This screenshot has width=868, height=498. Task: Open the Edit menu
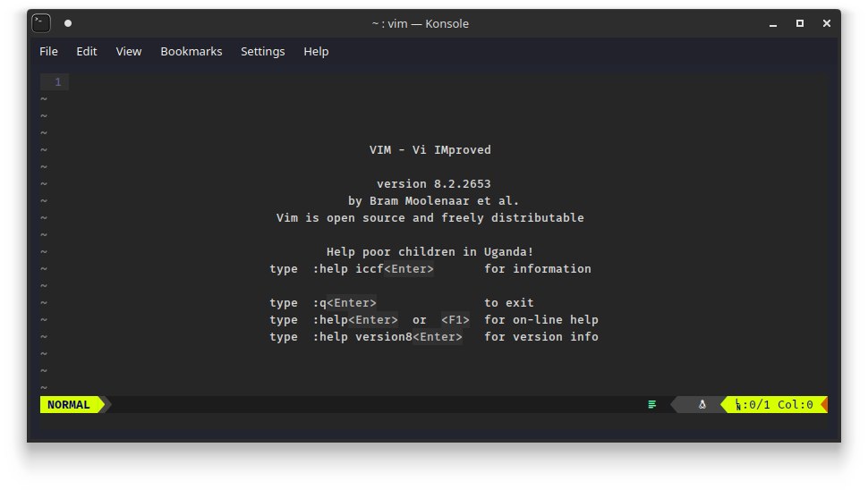(x=87, y=52)
